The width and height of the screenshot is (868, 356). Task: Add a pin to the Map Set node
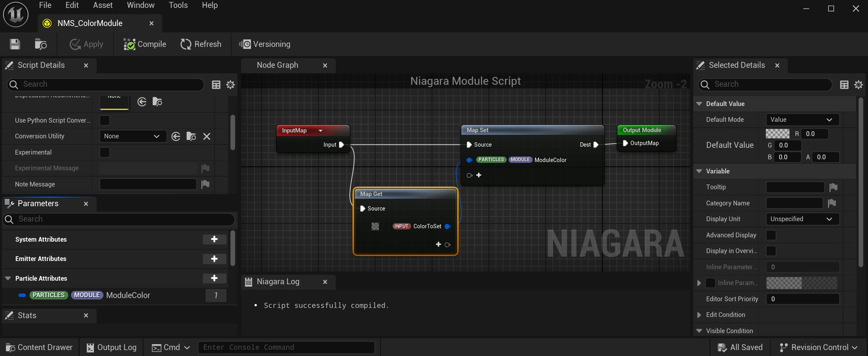pos(479,175)
